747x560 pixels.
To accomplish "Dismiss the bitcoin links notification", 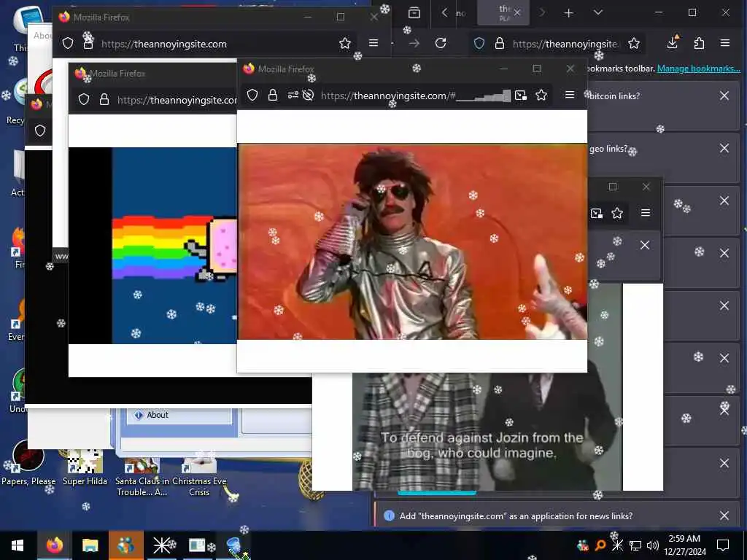I will (x=724, y=96).
